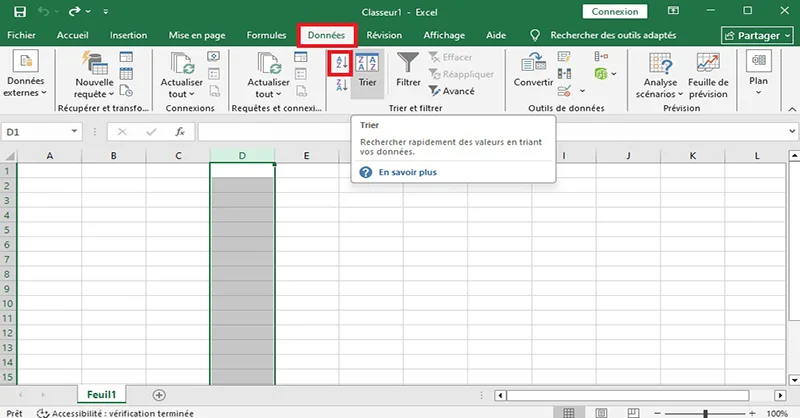Save the workbook with the disk icon
800x418 pixels.
point(19,12)
